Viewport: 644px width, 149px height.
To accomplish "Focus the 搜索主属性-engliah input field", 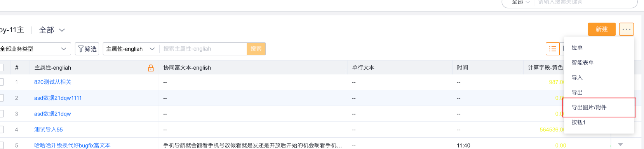I will pyautogui.click(x=203, y=49).
